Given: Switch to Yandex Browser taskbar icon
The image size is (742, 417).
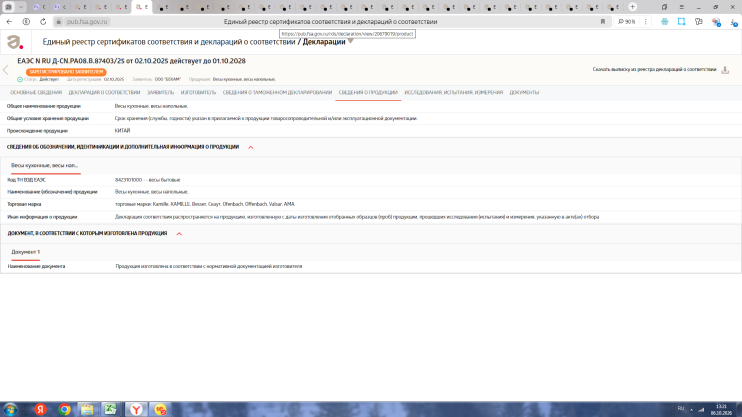Looking at the screenshot, I should [136, 409].
